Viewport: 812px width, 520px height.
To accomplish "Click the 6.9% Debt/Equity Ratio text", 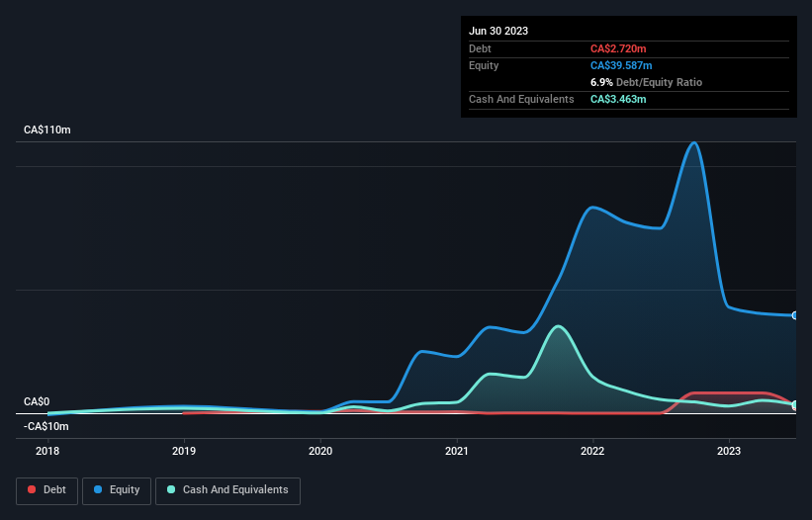I will point(646,82).
